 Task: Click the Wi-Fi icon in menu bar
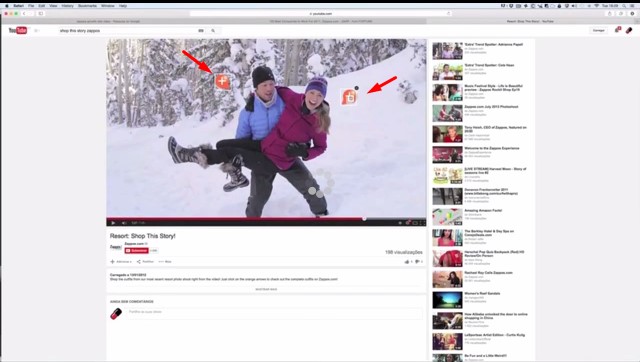(x=597, y=6)
